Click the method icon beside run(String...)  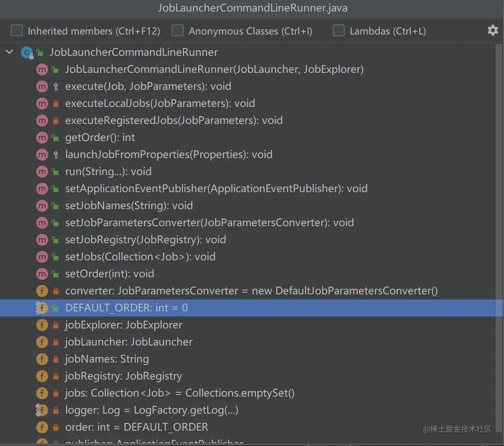coord(42,172)
